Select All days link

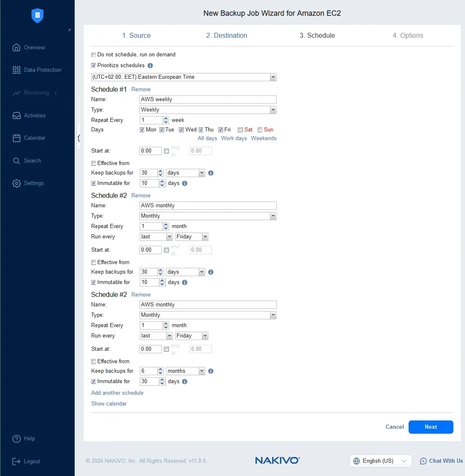207,138
